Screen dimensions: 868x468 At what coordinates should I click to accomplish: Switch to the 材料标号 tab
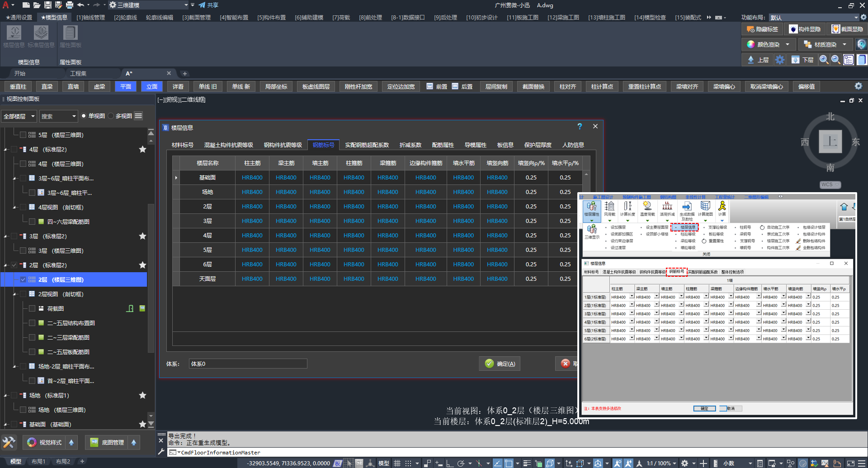click(x=183, y=145)
